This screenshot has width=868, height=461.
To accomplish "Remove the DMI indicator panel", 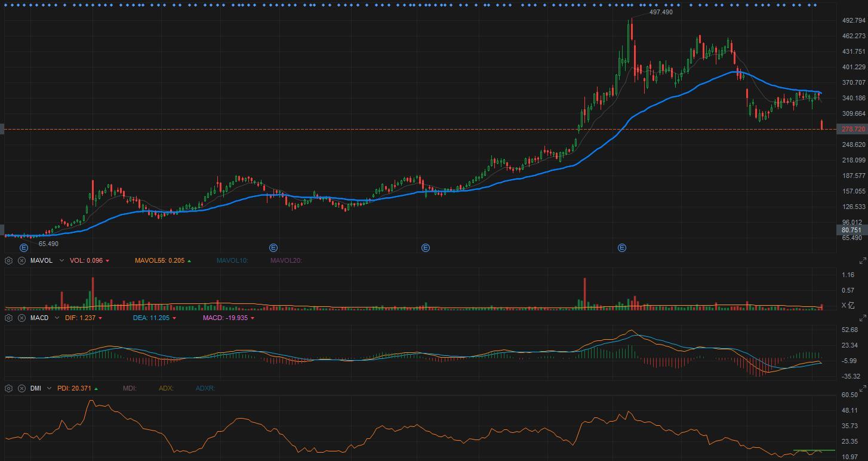I will click(x=21, y=388).
